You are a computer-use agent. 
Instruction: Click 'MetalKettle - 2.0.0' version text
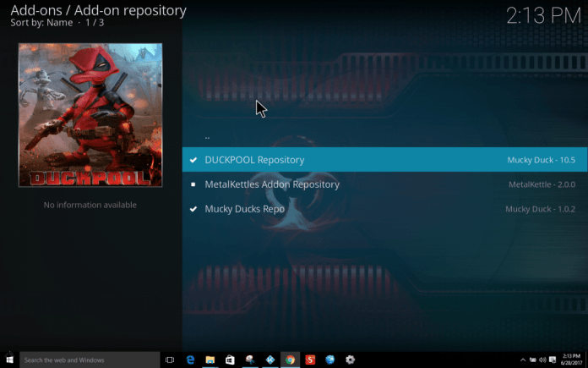point(542,184)
